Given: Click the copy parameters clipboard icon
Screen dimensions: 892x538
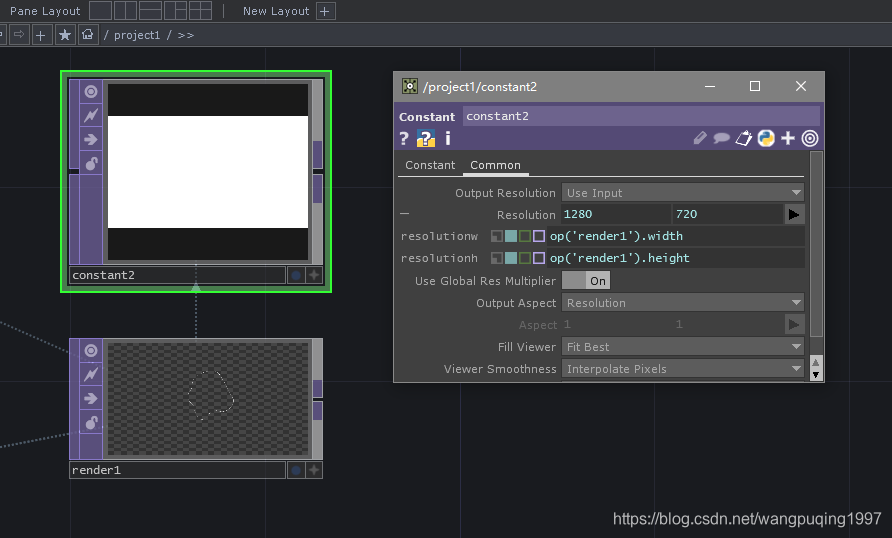Looking at the screenshot, I should pos(744,138).
